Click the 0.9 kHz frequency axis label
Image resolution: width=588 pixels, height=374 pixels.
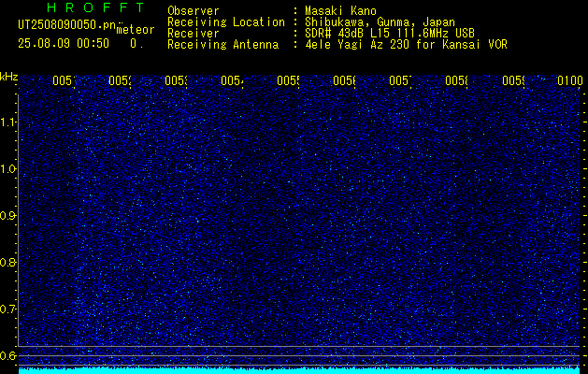coord(8,216)
